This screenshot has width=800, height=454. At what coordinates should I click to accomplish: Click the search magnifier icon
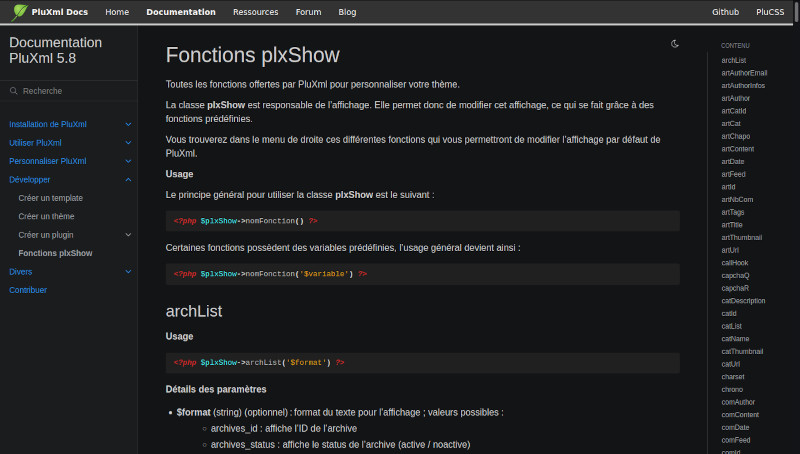point(14,91)
